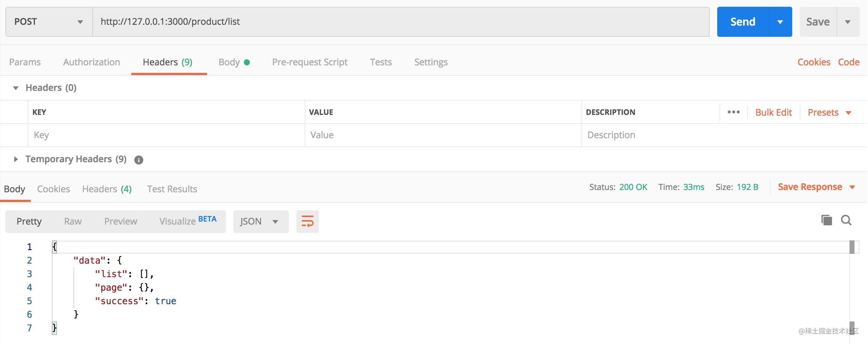
Task: Click the header Key input field
Action: click(167, 135)
